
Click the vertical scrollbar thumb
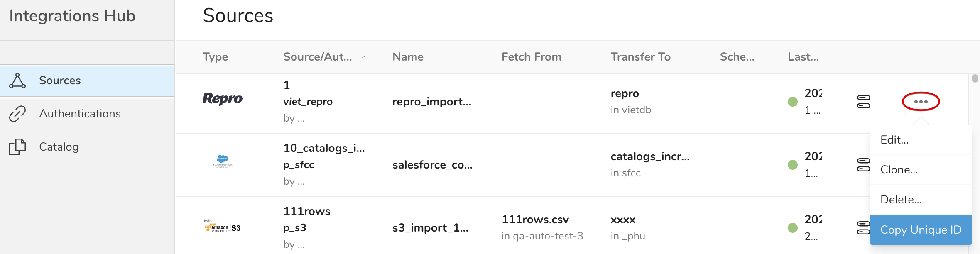click(975, 78)
